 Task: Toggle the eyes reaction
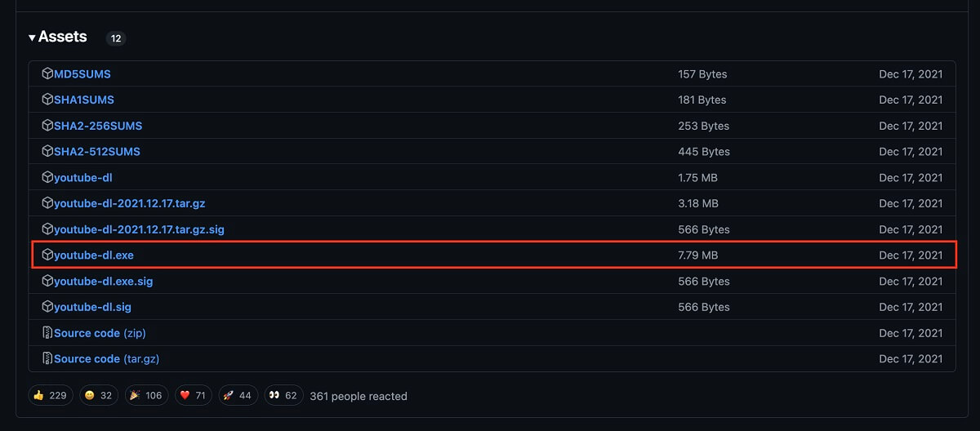click(x=283, y=395)
